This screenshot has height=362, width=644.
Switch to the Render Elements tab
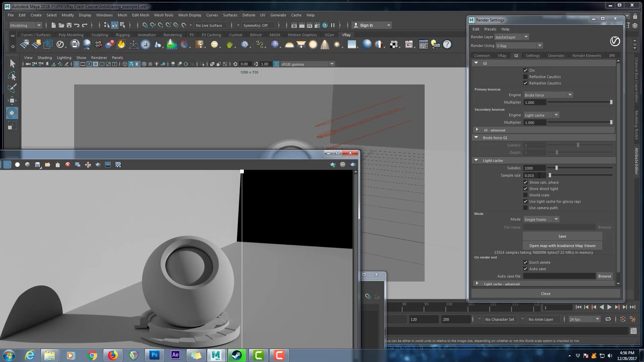(x=587, y=56)
